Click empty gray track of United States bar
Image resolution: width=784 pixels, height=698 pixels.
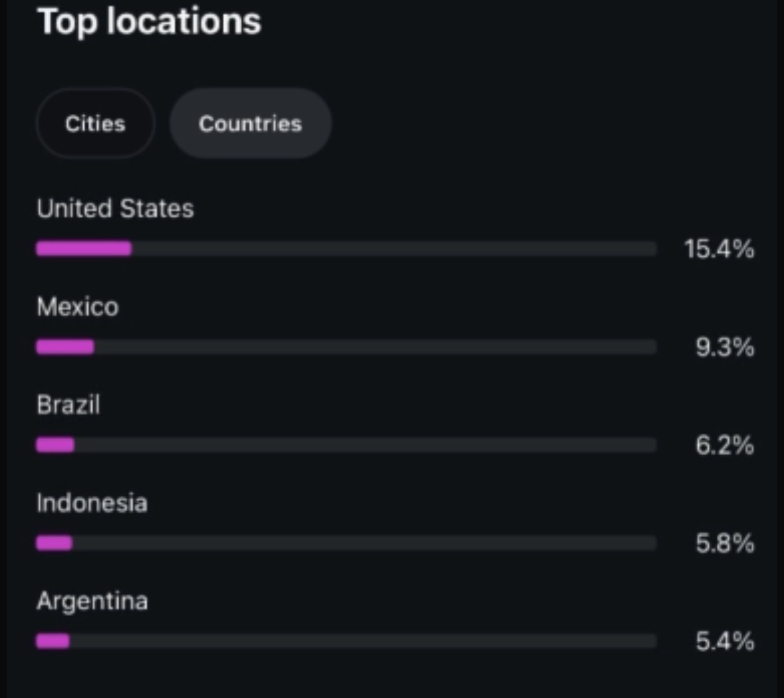pos(393,249)
